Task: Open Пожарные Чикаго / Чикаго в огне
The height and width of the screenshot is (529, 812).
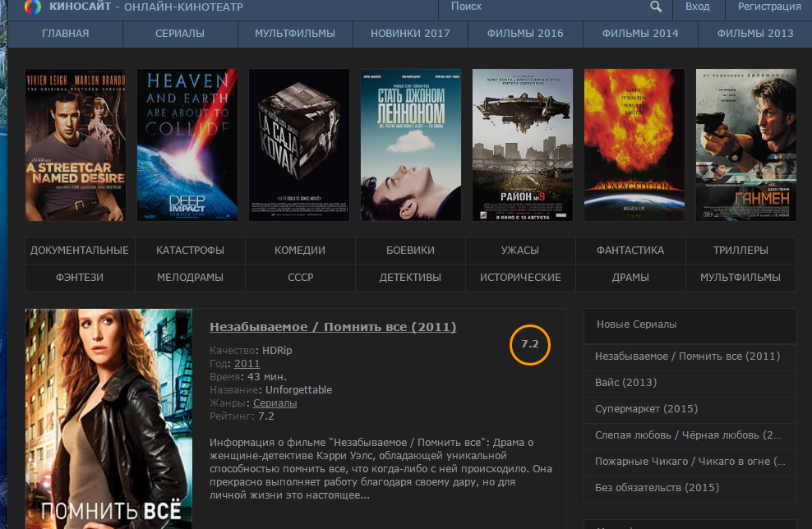Action: [690, 462]
